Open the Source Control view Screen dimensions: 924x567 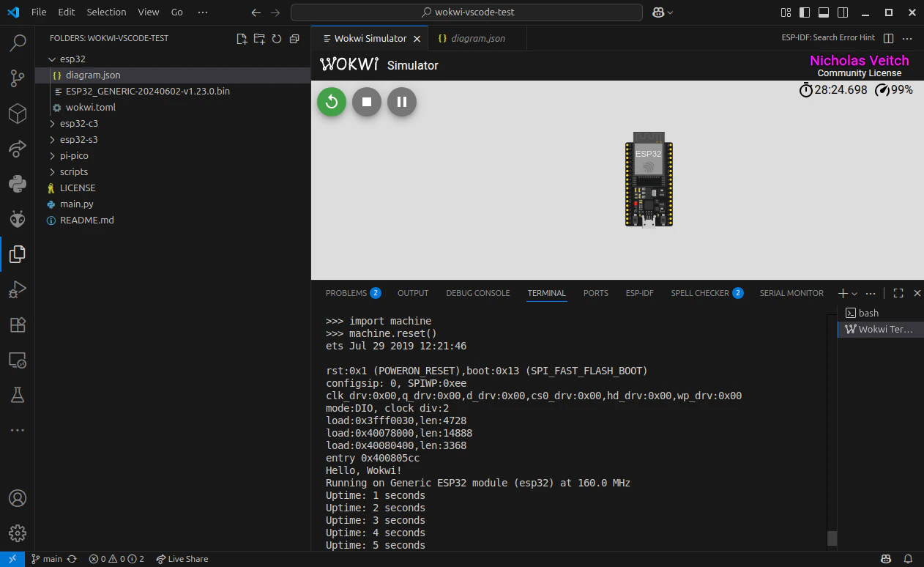(17, 78)
